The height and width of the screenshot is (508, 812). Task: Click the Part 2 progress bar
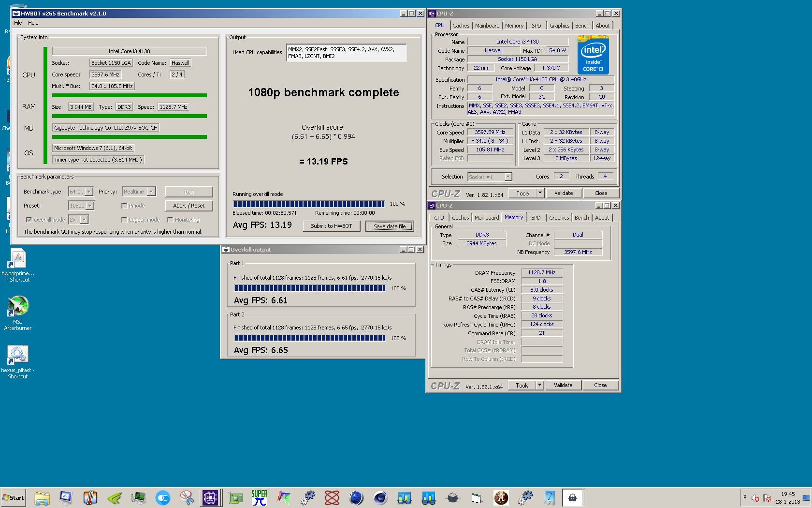pyautogui.click(x=310, y=338)
